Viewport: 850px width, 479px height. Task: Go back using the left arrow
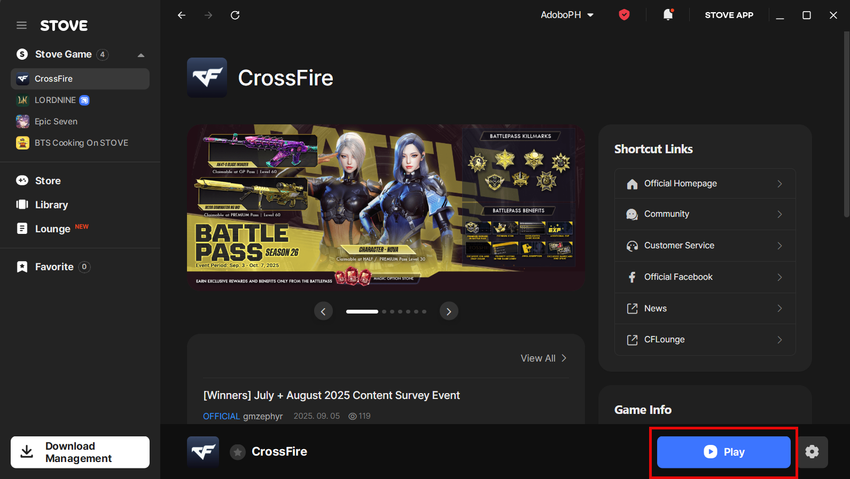[x=181, y=15]
